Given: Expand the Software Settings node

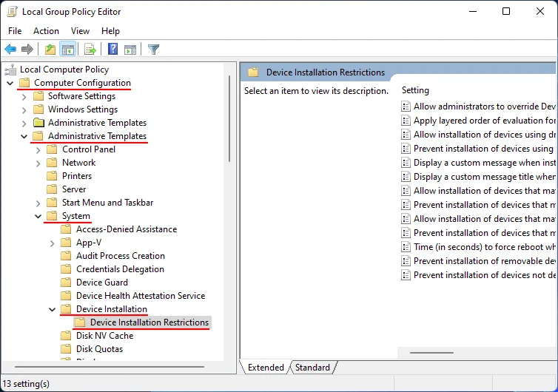Looking at the screenshot, I should click(24, 96).
